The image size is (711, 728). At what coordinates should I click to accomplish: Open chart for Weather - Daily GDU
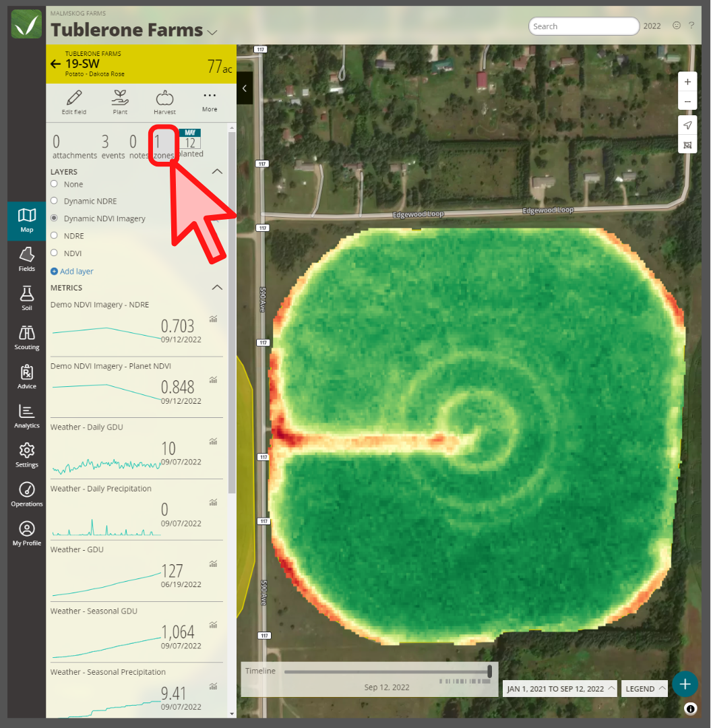pyautogui.click(x=214, y=441)
